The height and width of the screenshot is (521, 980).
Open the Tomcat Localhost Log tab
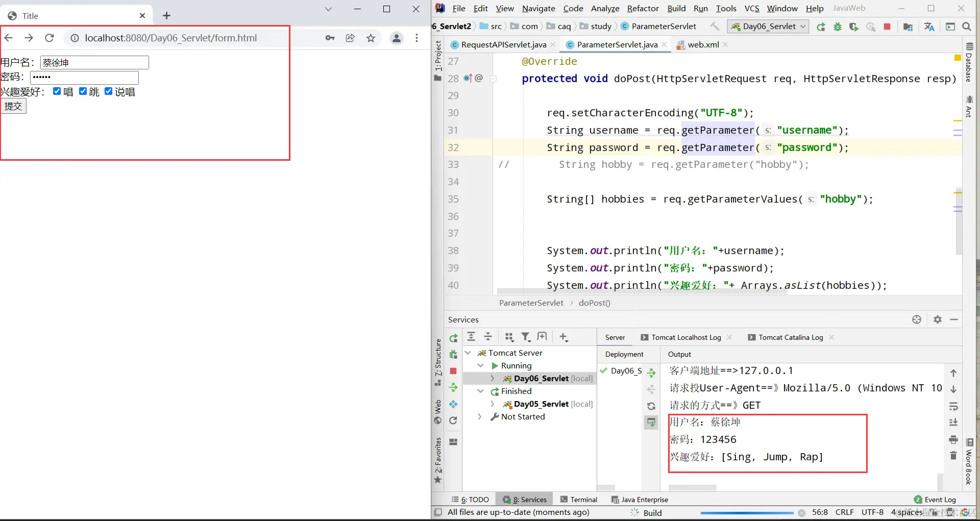(686, 337)
